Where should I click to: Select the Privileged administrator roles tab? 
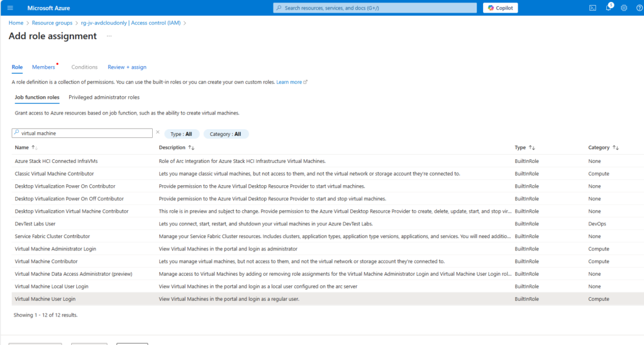104,98
